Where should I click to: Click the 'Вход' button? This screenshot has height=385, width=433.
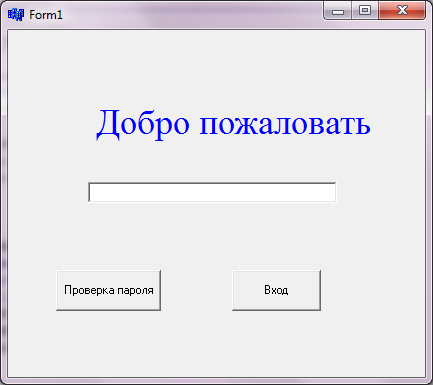click(x=277, y=290)
